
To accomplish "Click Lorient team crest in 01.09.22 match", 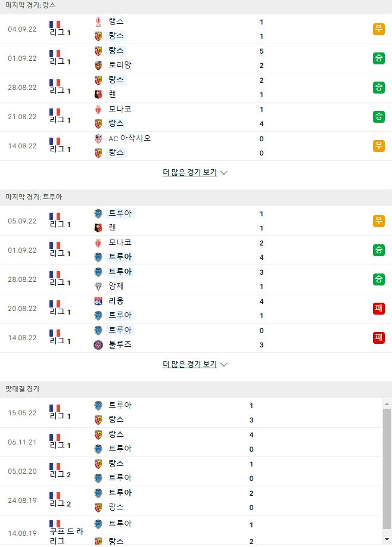I will tap(98, 65).
